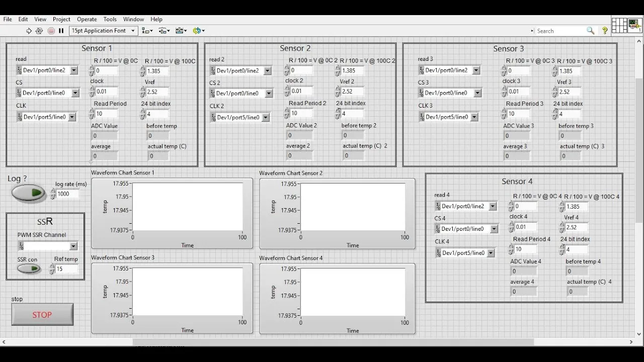The image size is (644, 362).
Task: Open the Operate menu
Action: [87, 19]
